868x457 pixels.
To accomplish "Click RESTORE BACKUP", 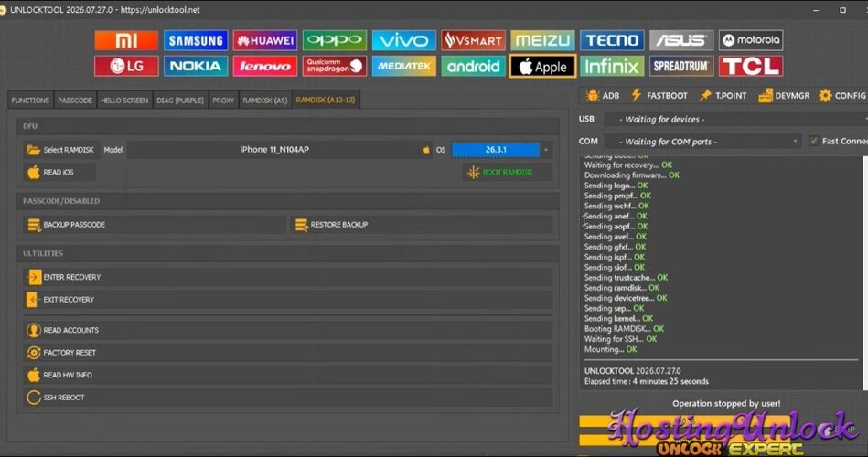I will pos(422,225).
